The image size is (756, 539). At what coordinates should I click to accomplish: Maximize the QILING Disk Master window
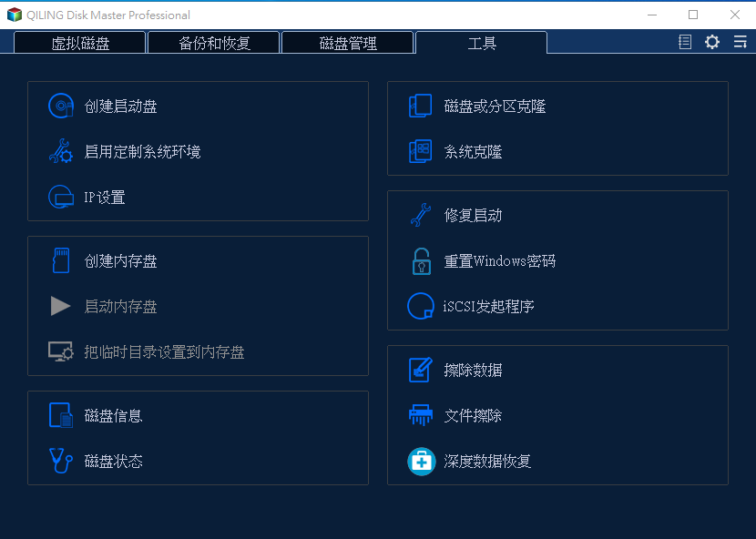coord(693,15)
